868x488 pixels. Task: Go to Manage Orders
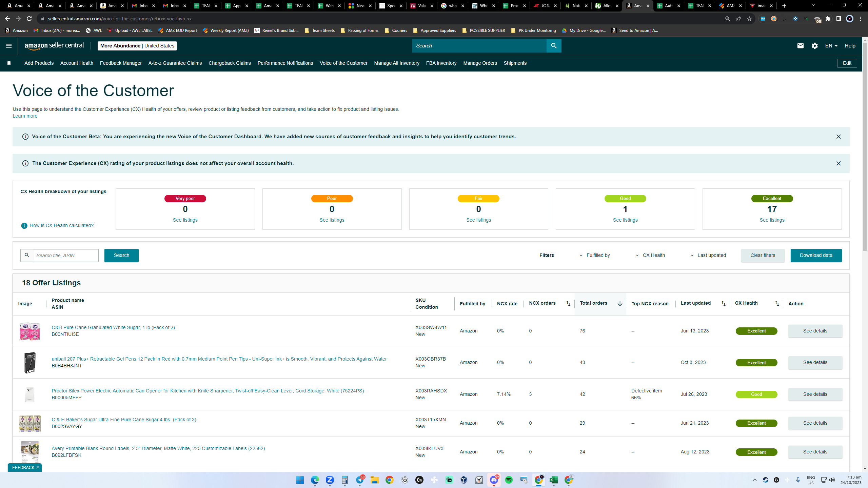[480, 63]
